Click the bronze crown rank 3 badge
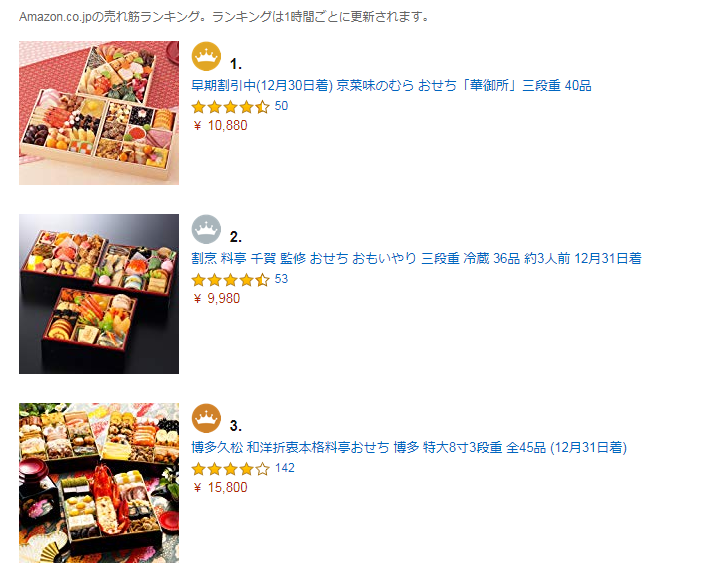 click(206, 418)
